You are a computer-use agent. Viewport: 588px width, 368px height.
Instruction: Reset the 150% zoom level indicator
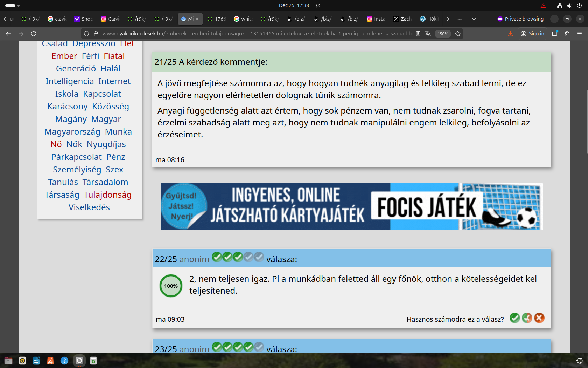pos(443,34)
